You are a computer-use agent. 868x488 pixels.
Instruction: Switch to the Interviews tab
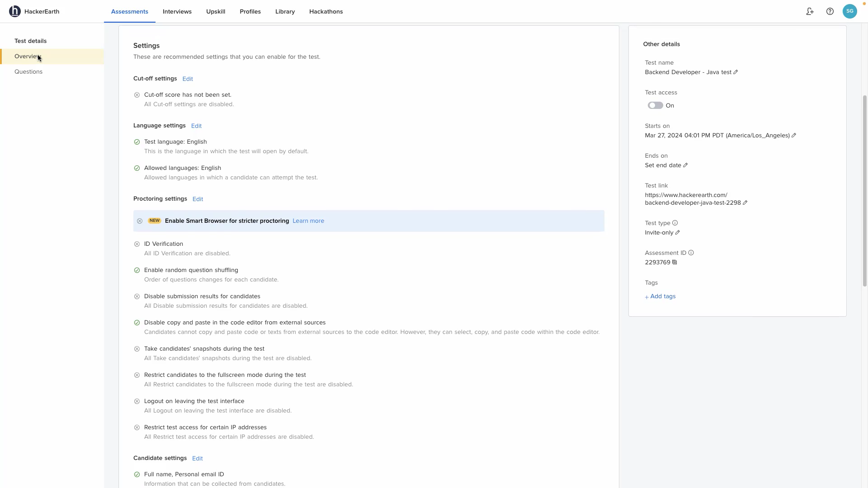[x=177, y=12]
